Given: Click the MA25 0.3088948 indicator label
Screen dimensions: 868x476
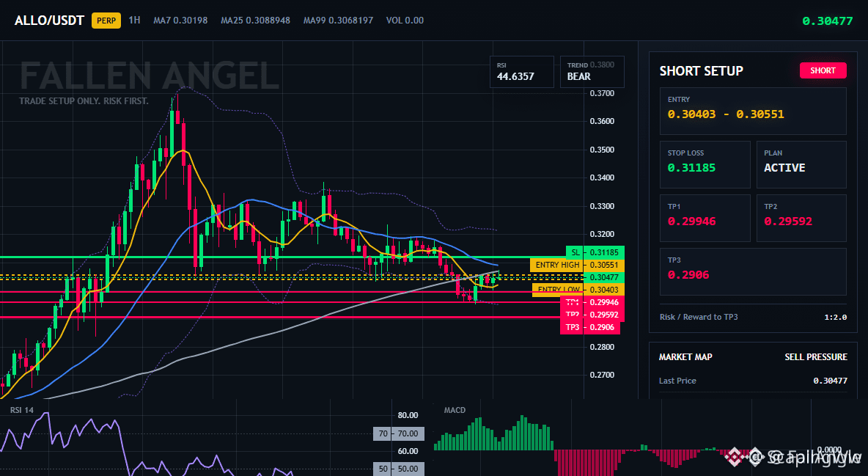Looking at the screenshot, I should tap(255, 20).
